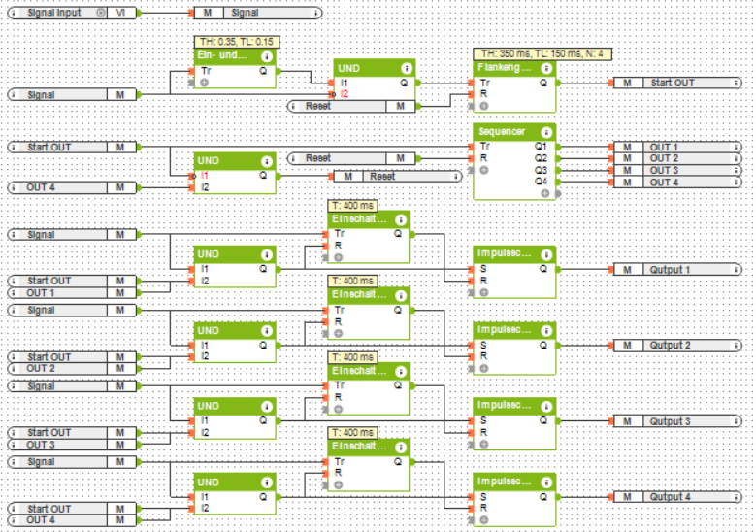
Task: Select OUT 1 input flag beside first Start OUT
Action: click(73, 293)
